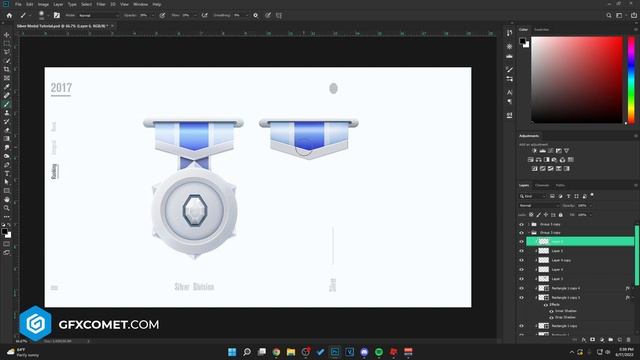Open the Paragraph panel icon
The width and height of the screenshot is (640, 360).
pyautogui.click(x=509, y=102)
